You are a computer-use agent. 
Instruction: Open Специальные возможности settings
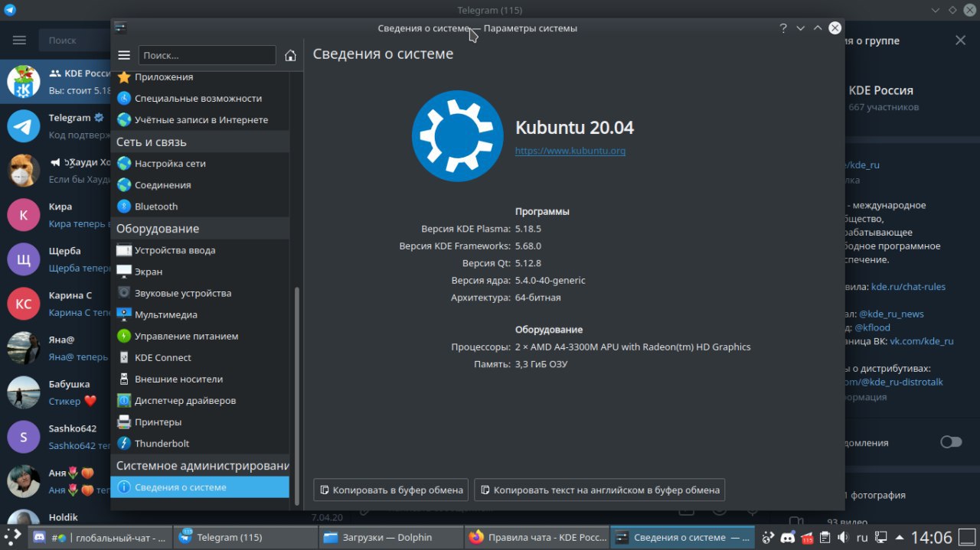pyautogui.click(x=201, y=99)
